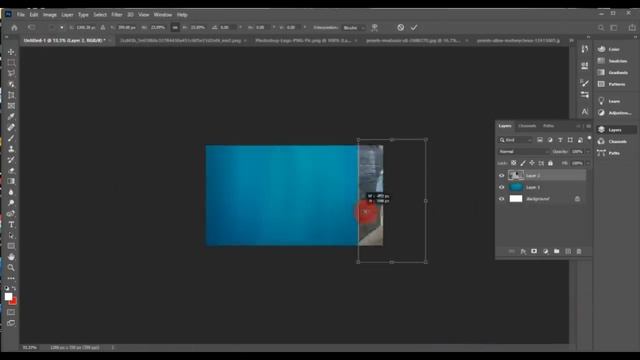Click the red background color swatch
The image size is (640, 360).
pyautogui.click(x=14, y=302)
